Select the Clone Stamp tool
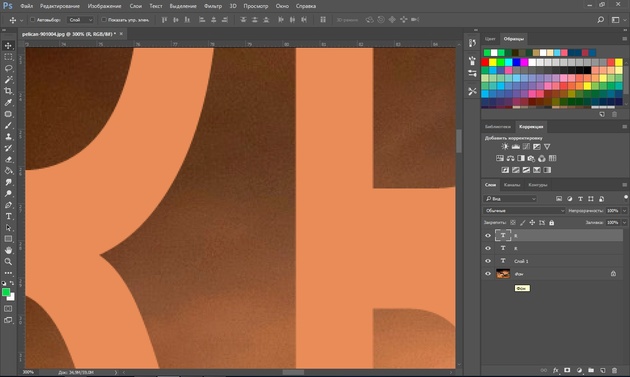The image size is (630, 377). coord(8,137)
